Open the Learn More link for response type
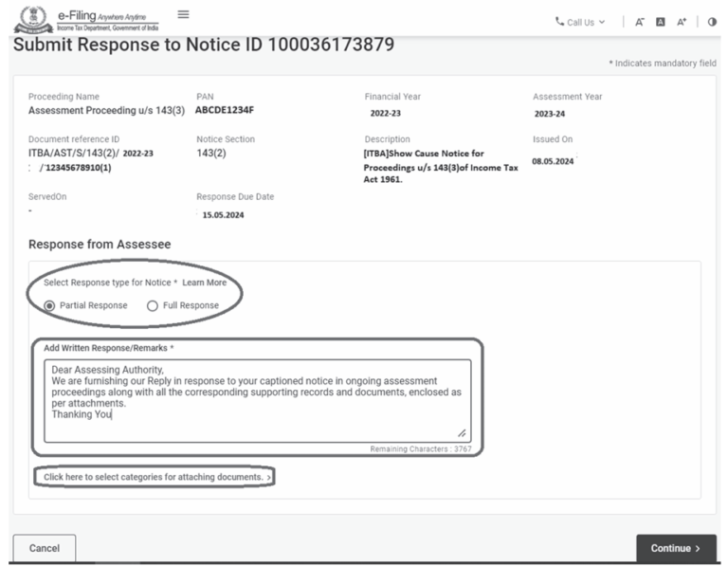The width and height of the screenshot is (728, 566). coord(204,283)
